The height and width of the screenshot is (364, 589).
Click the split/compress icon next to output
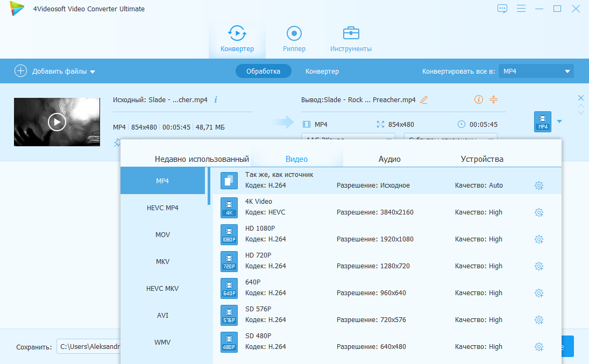(x=494, y=100)
